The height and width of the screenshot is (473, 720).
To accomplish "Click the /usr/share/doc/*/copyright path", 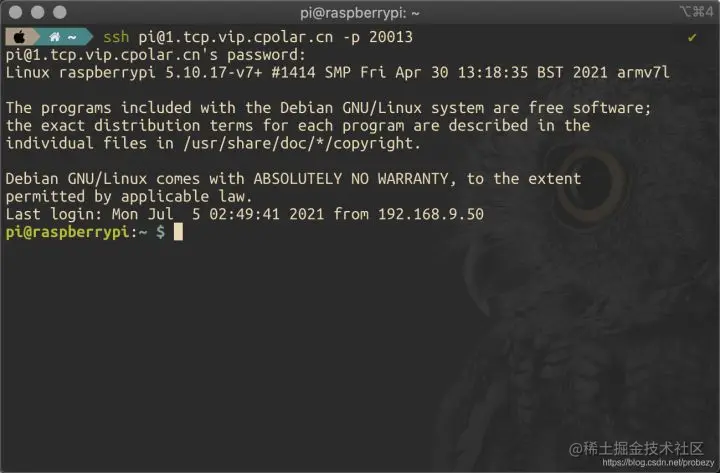I will (x=302, y=143).
